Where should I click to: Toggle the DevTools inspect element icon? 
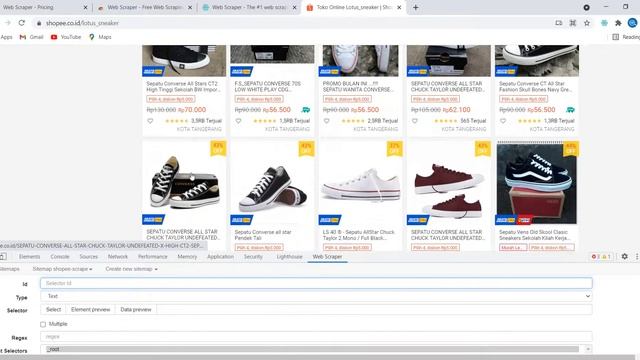click(3, 256)
